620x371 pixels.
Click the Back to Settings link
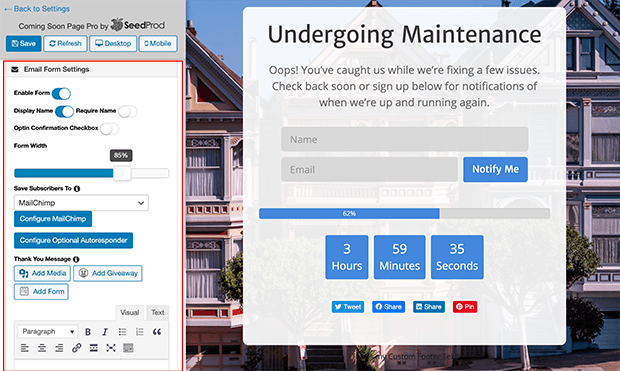pos(37,9)
